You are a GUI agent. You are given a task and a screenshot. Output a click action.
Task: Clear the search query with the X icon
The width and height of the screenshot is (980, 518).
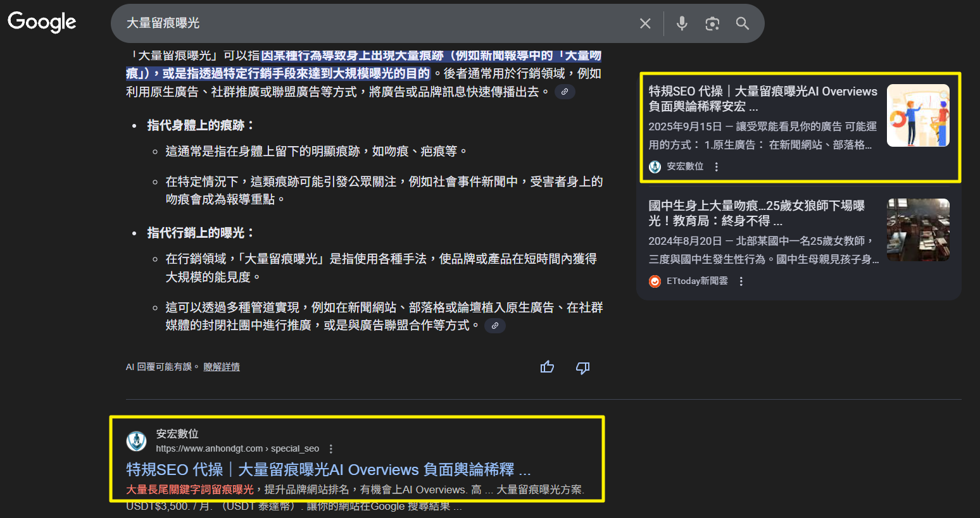[x=644, y=23]
